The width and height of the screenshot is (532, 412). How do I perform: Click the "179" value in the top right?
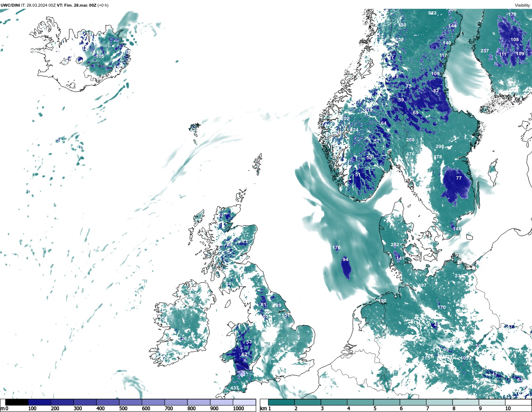click(512, 14)
